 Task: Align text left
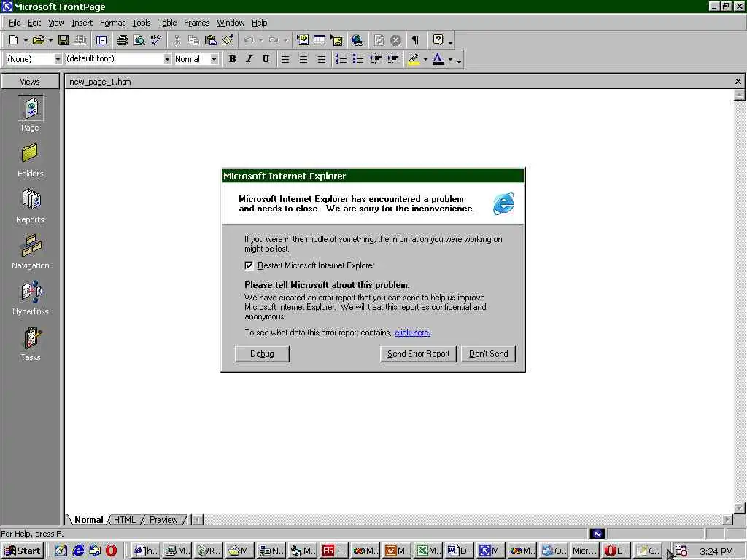[286, 59]
